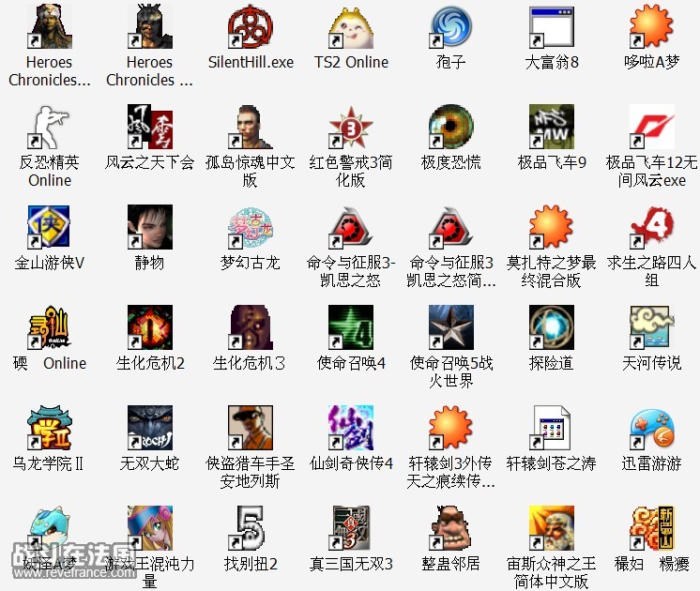
Task: Open the 求生之路四人组 shortcut
Action: click(652, 227)
